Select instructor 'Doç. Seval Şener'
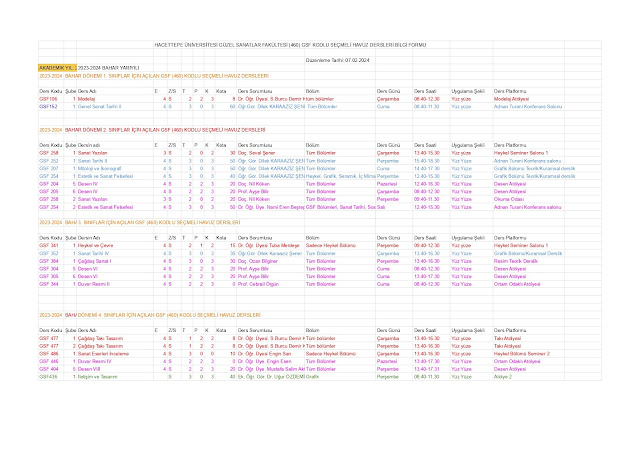 pyautogui.click(x=256, y=153)
